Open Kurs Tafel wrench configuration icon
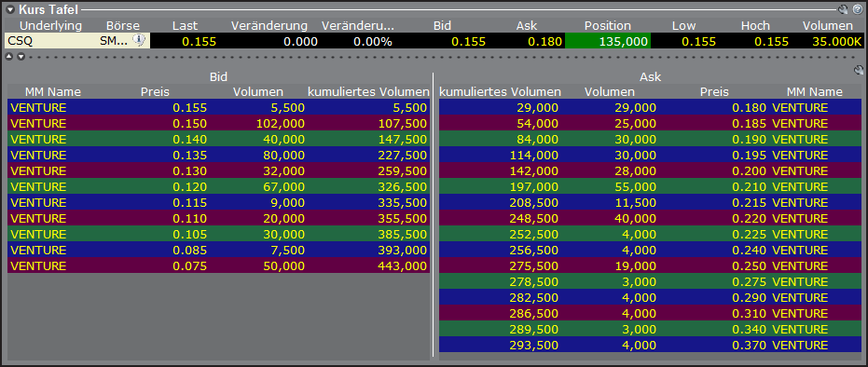This screenshot has height=367, width=868. (x=843, y=9)
